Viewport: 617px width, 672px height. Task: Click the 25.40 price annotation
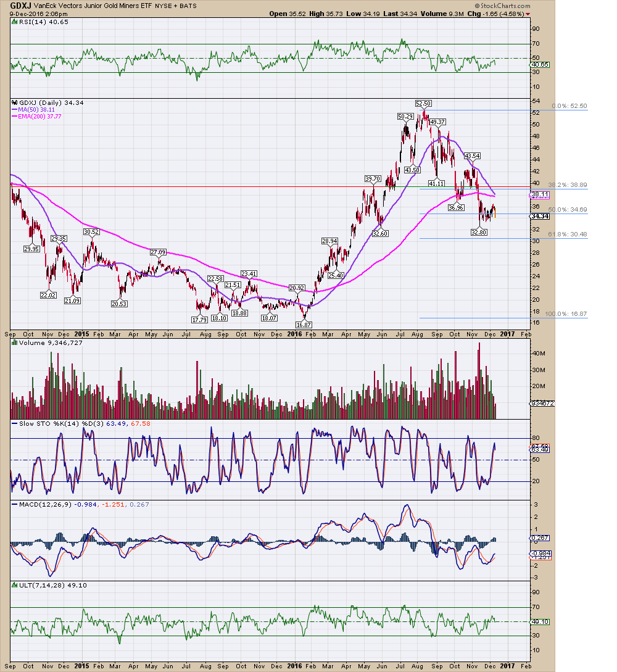pyautogui.click(x=336, y=276)
